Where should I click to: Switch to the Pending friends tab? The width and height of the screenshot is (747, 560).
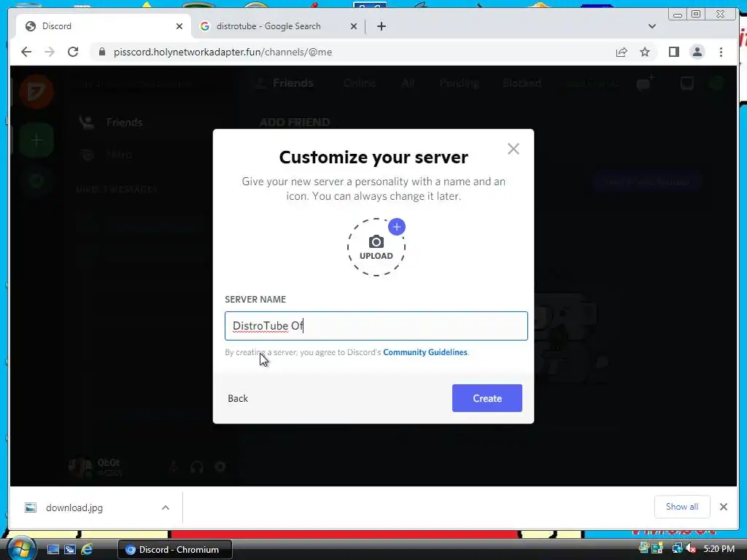(460, 83)
